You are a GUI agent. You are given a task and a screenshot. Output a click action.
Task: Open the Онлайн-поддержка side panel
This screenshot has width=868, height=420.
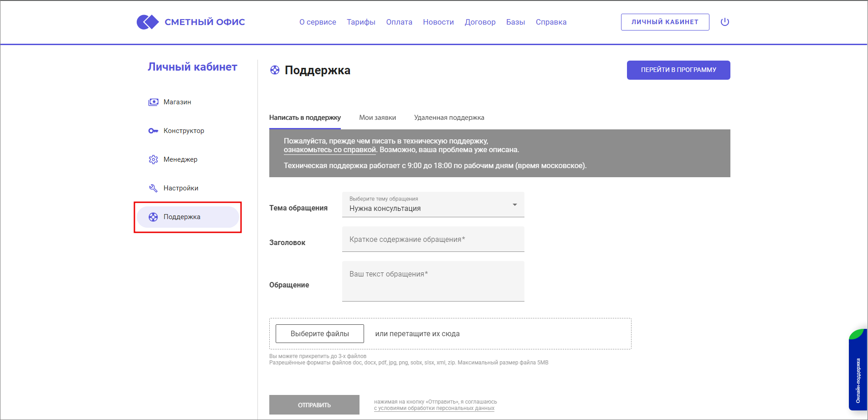tap(858, 378)
